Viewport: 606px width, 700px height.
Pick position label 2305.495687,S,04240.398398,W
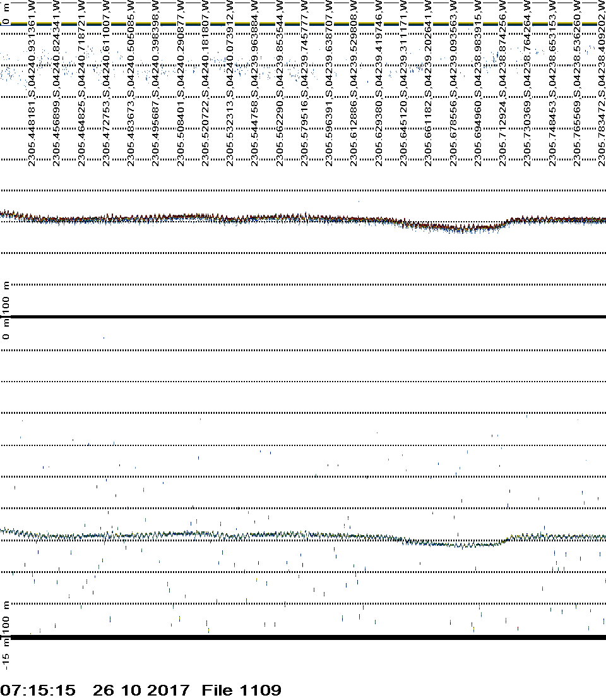tap(156, 83)
